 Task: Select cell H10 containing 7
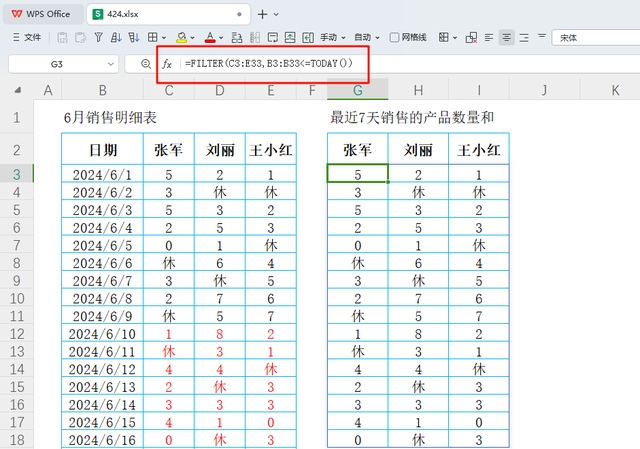(x=418, y=298)
